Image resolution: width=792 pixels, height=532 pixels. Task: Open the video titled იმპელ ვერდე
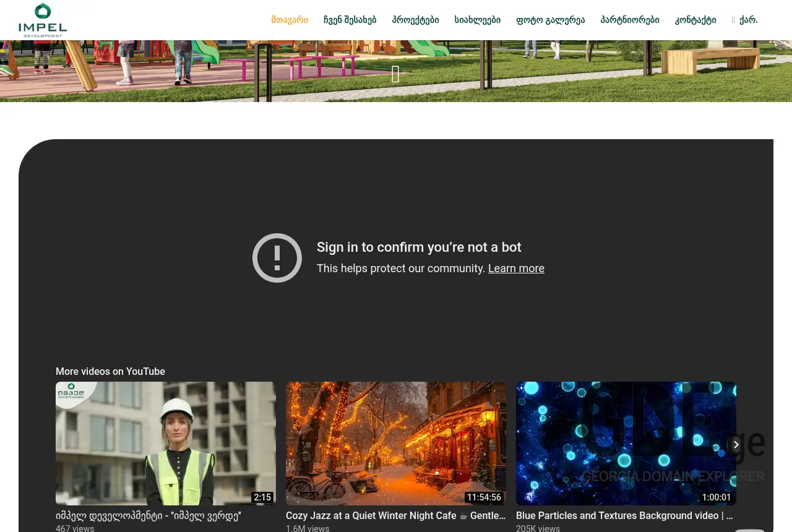click(148, 516)
